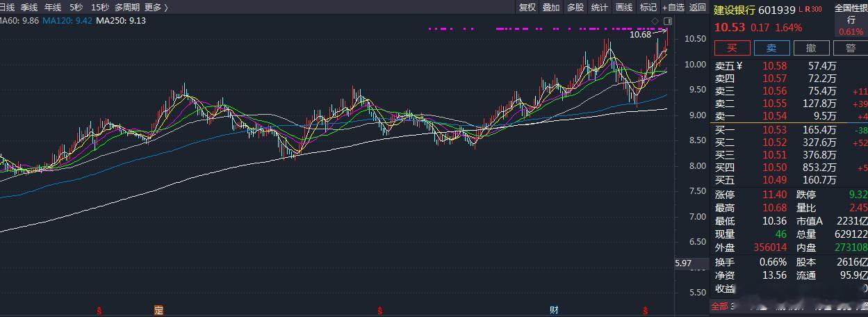Click the 买五 price 10.49
The height and width of the screenshot is (317, 868).
775,180
